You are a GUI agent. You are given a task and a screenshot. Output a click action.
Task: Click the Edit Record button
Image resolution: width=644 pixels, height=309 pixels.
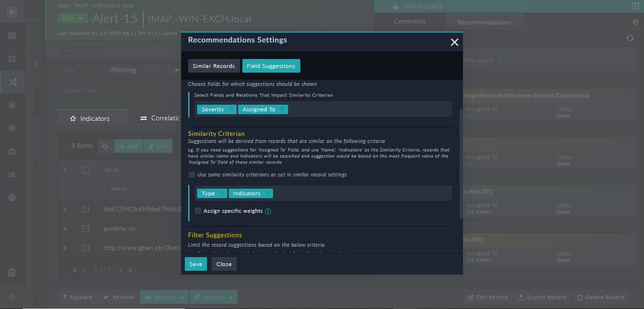pos(487,297)
